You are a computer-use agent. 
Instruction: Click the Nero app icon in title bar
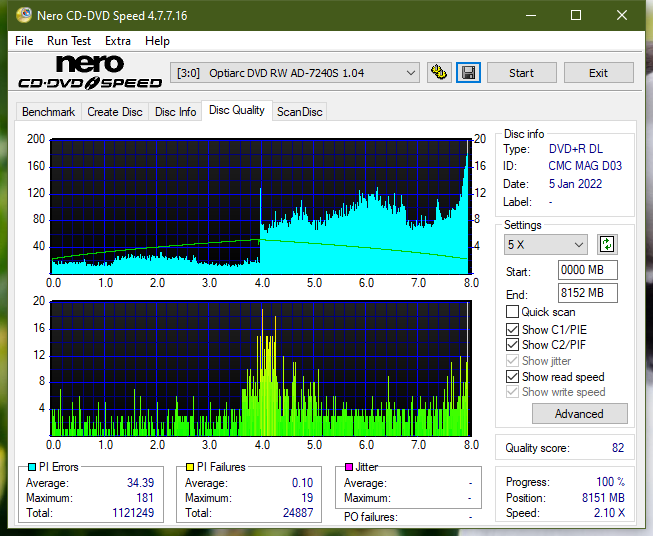[x=24, y=15]
